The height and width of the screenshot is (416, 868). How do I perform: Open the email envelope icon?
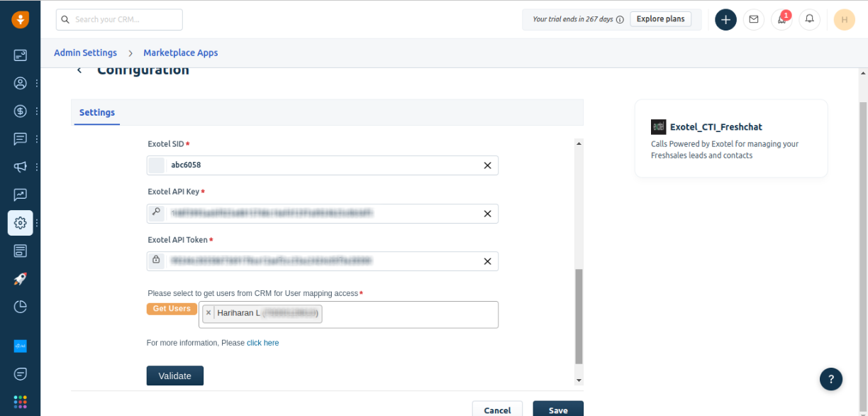754,20
